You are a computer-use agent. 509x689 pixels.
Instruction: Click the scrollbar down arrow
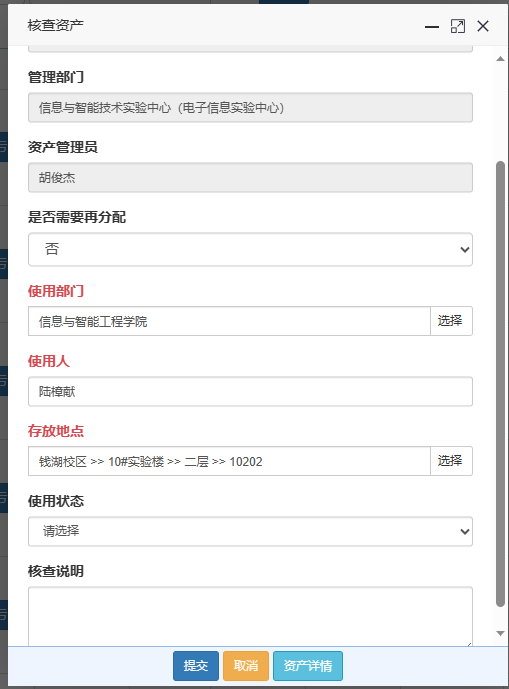(x=500, y=633)
